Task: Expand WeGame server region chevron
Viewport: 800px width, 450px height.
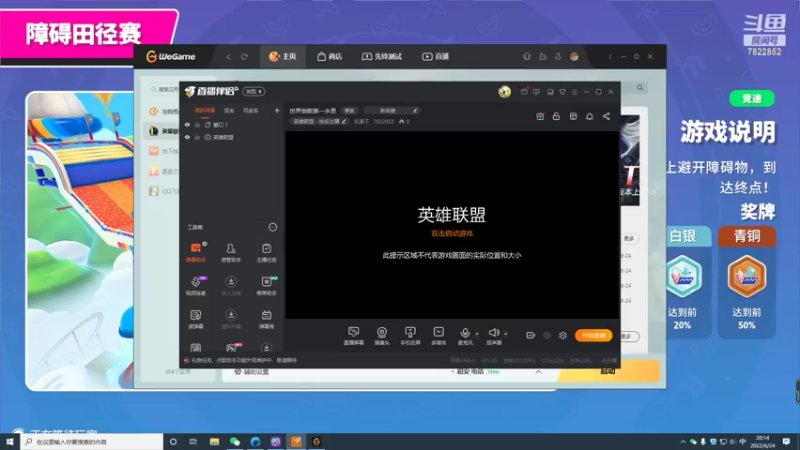Action: (538, 371)
